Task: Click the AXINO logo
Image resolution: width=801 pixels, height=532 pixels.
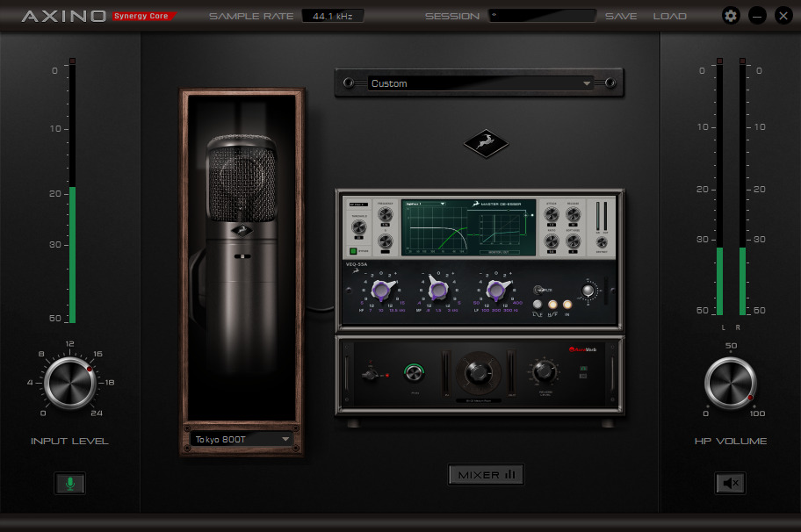Action: pyautogui.click(x=64, y=17)
